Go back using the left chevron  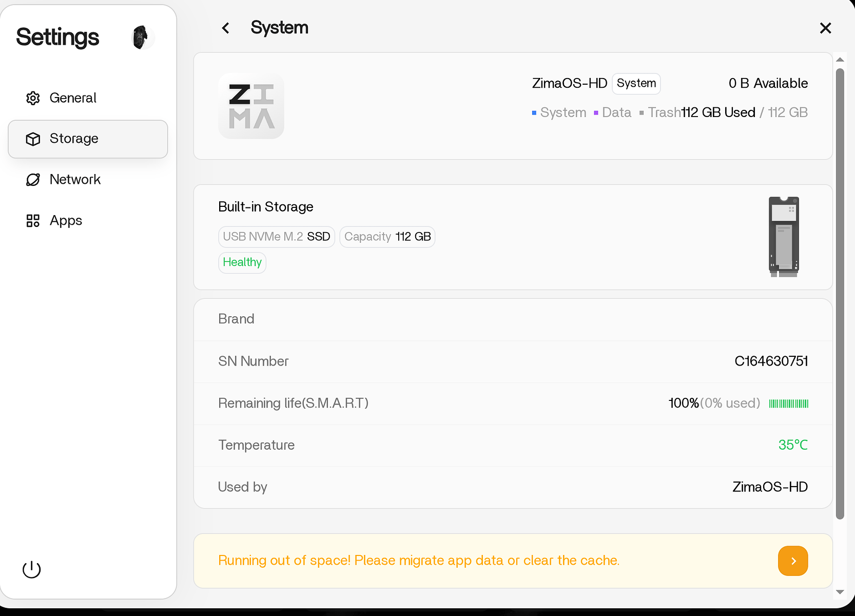click(226, 28)
